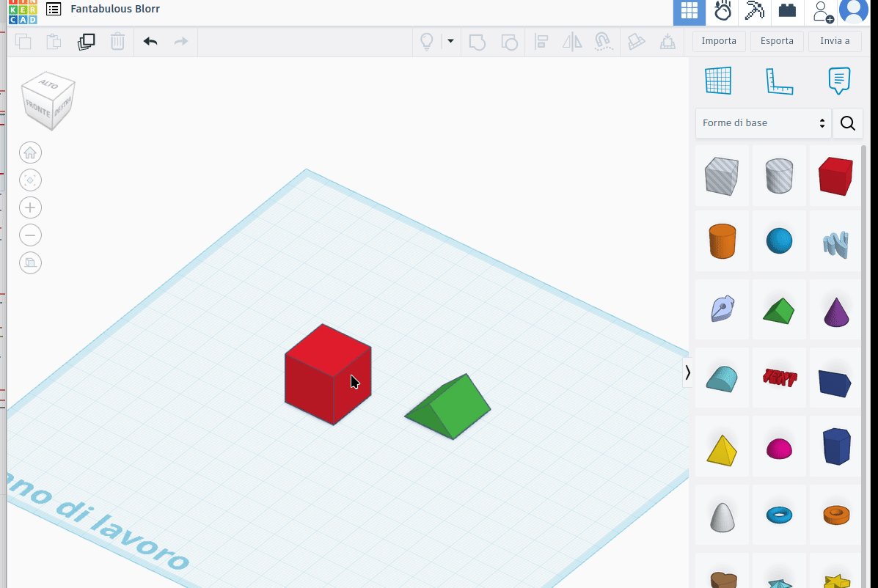
Task: Pick the purple cone shape
Action: click(835, 312)
